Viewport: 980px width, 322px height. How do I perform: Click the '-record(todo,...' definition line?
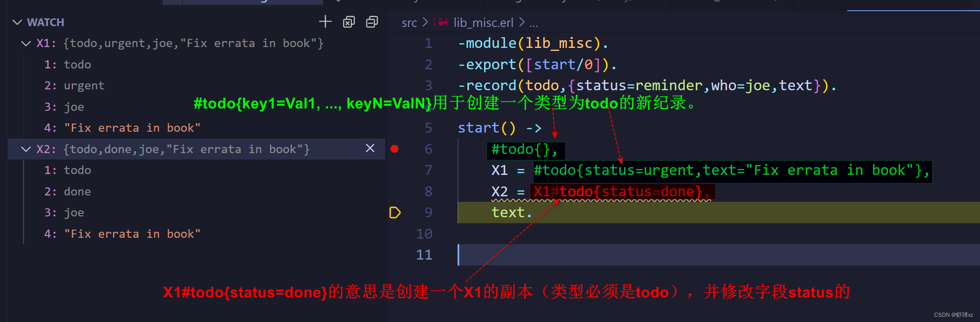[x=647, y=86]
